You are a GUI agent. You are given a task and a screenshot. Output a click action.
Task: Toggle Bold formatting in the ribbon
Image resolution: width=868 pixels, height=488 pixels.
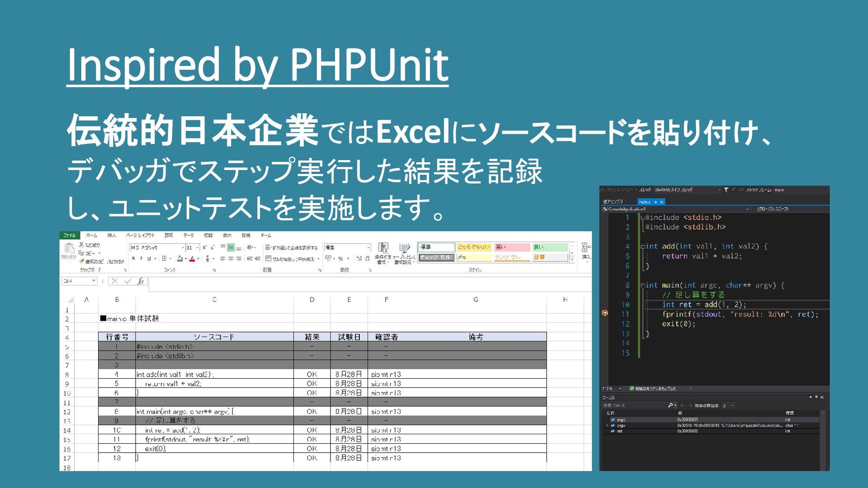point(133,259)
